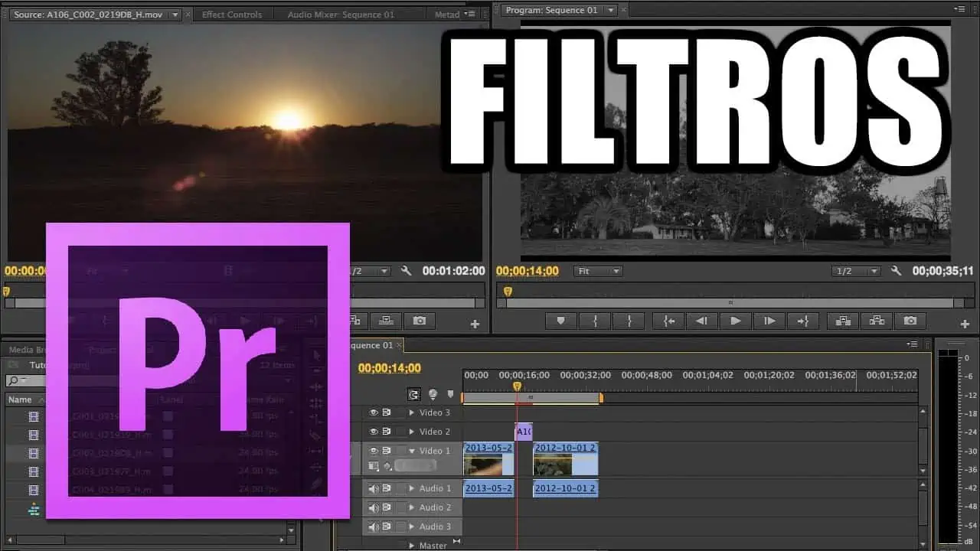980x551 pixels.
Task: Export frame from Program monitor camera icon
Action: point(910,321)
